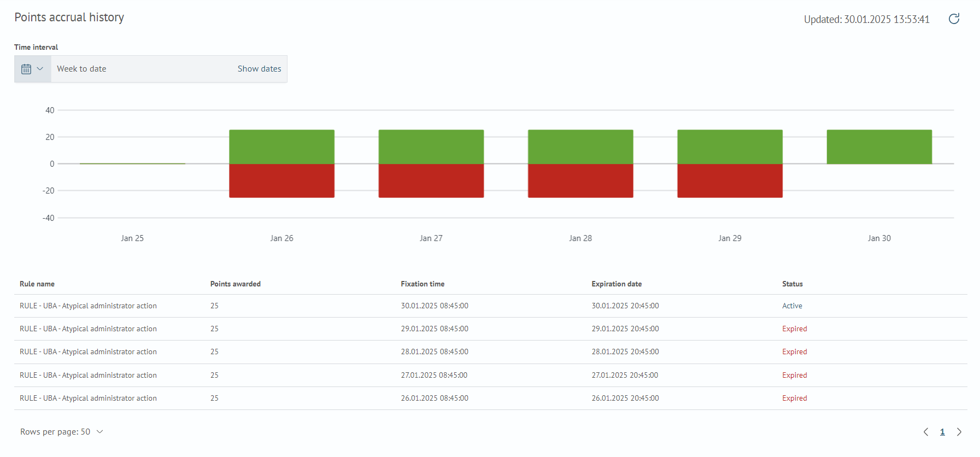
Task: Sort by the Rule name column header
Action: (37, 284)
